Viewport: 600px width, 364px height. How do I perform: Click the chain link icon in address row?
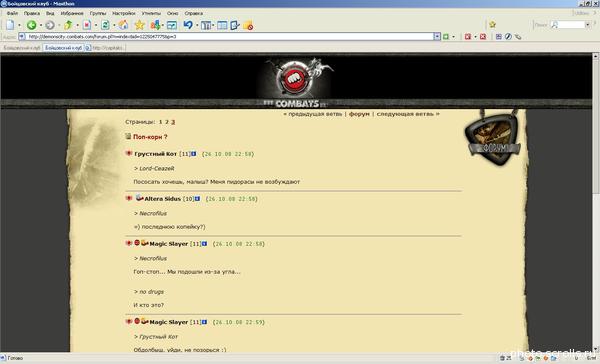(x=518, y=36)
